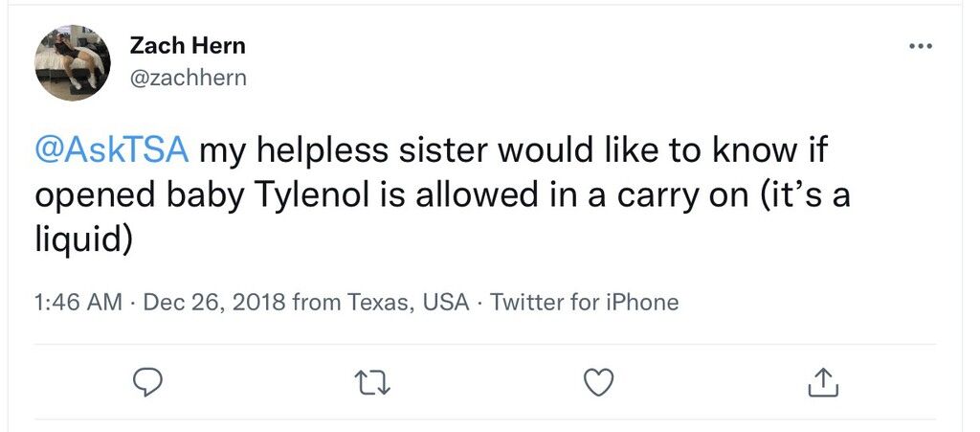
Task: Open the share tweet icon
Action: 823,382
